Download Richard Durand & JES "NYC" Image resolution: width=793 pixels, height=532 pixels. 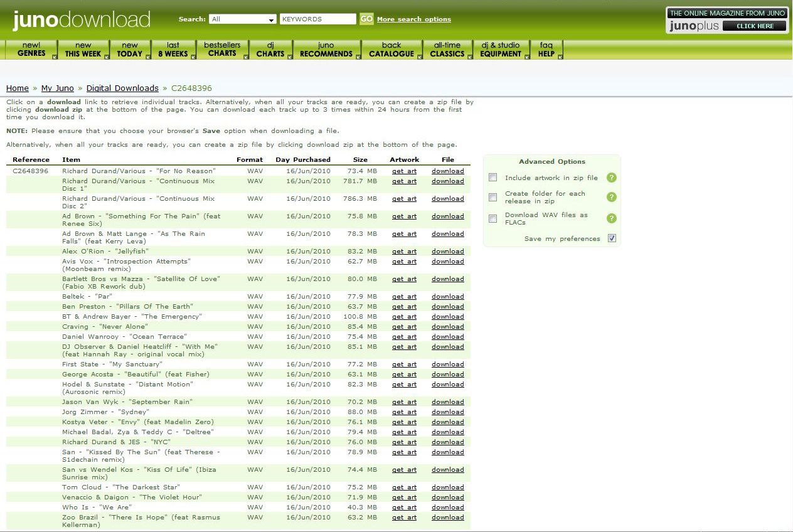[x=448, y=442]
